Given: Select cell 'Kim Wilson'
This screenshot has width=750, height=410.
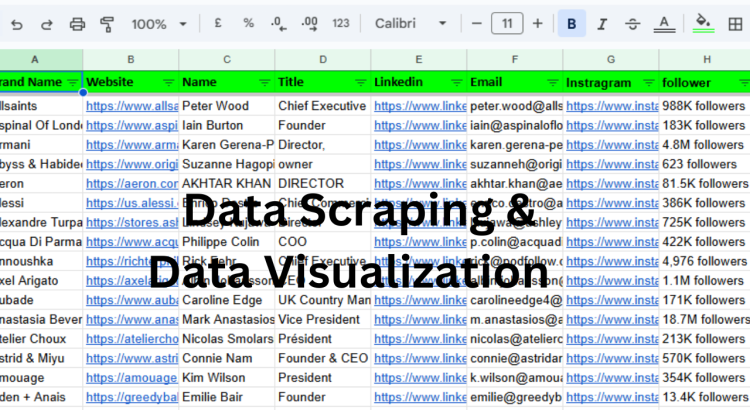Looking at the screenshot, I should [x=227, y=377].
